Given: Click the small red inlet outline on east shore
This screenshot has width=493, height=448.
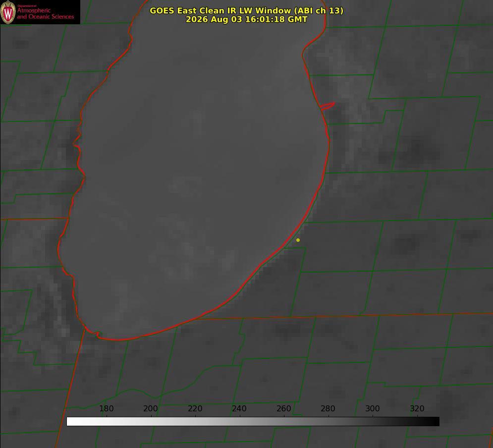Looking at the screenshot, I should pyautogui.click(x=327, y=106).
